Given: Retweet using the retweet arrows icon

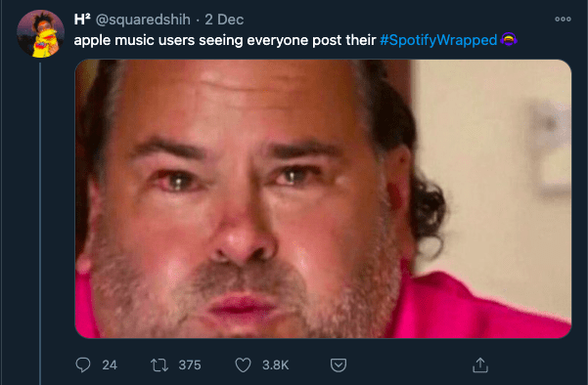Looking at the screenshot, I should [159, 365].
